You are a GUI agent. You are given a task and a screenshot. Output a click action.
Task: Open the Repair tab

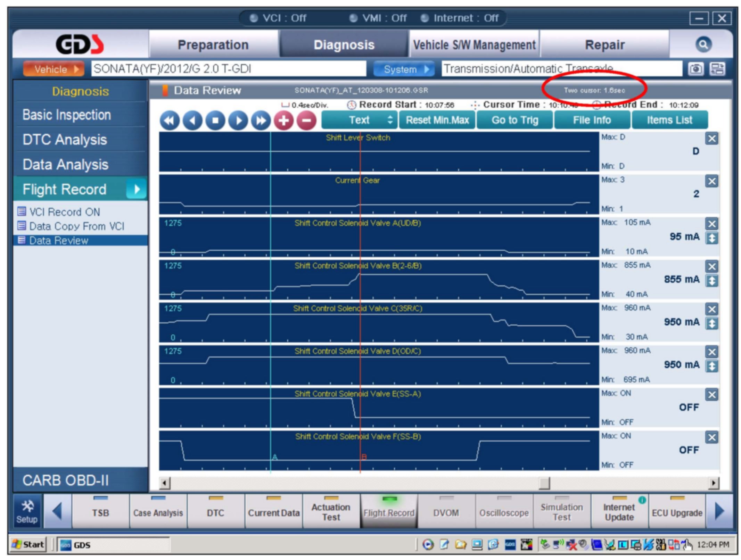coord(604,45)
